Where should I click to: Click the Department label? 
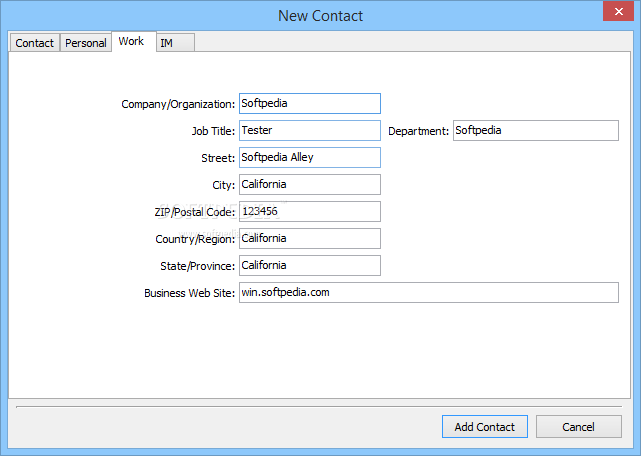419,131
